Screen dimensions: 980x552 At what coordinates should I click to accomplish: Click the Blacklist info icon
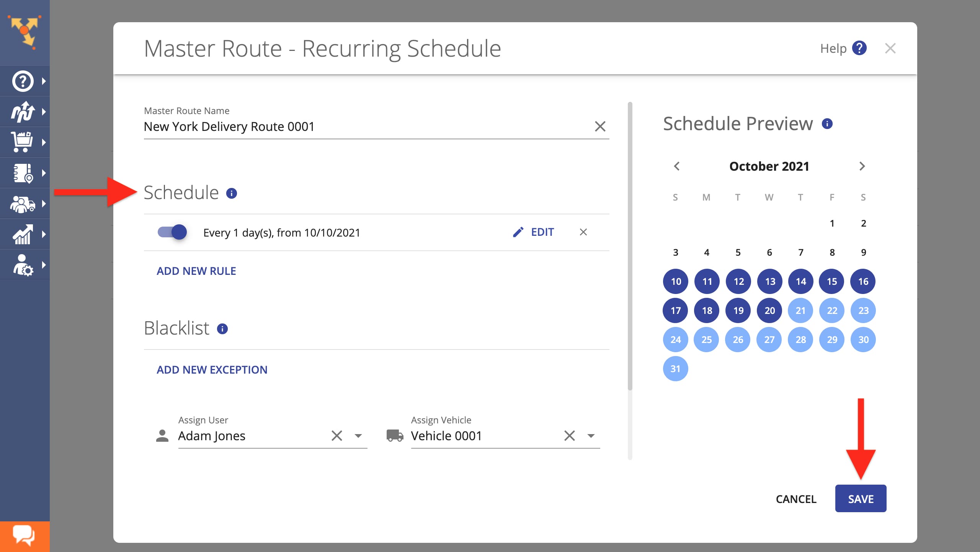pyautogui.click(x=222, y=329)
